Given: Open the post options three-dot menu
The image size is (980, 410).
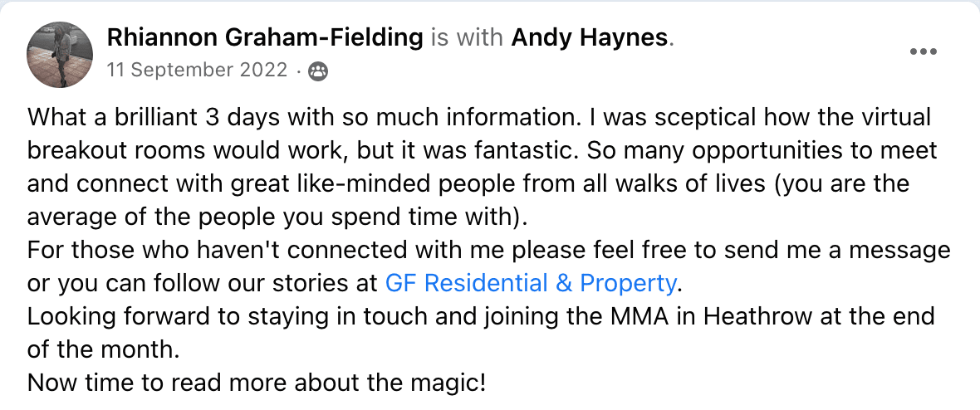Looking at the screenshot, I should pos(924,52).
